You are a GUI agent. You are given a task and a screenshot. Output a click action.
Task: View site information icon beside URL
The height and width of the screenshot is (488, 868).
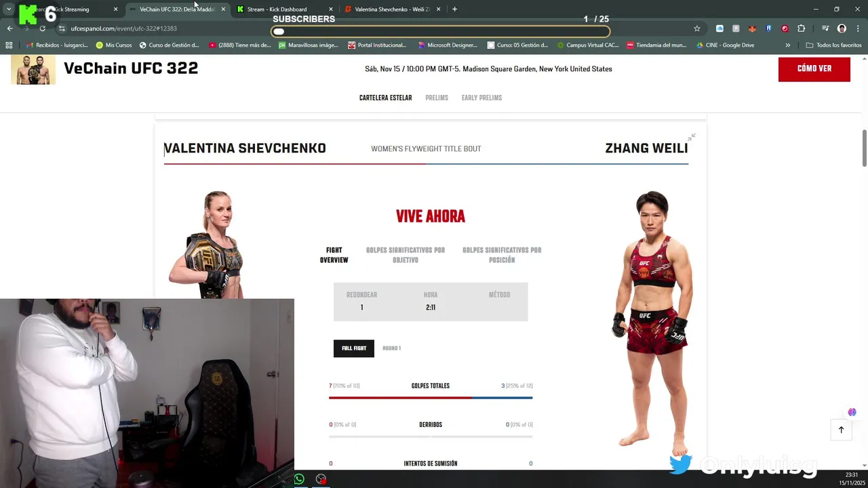click(x=62, y=28)
